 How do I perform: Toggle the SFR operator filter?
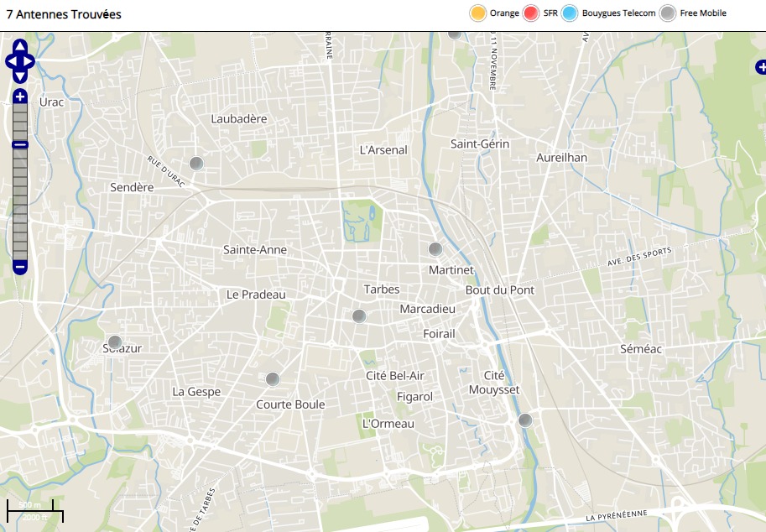click(x=530, y=13)
